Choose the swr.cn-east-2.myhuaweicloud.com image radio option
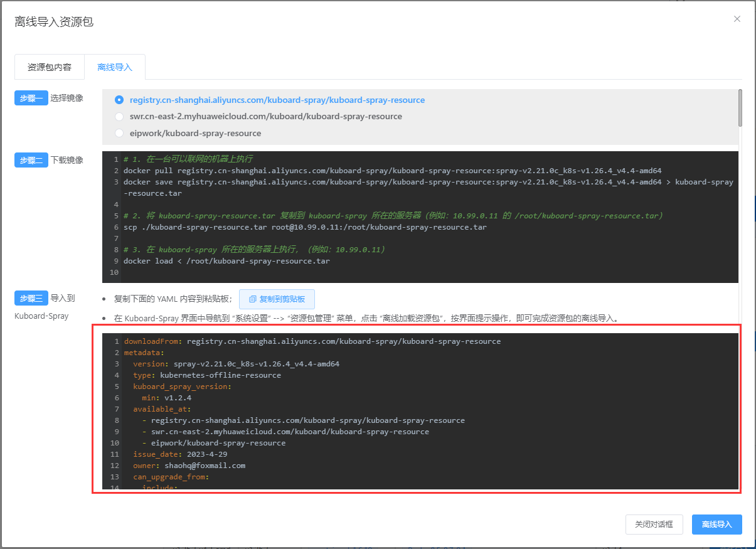The image size is (756, 549). [119, 117]
